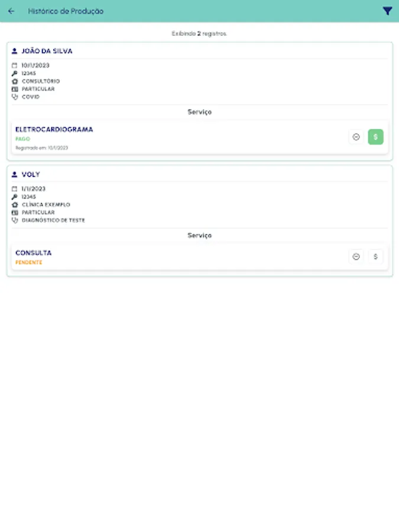Image resolution: width=399 pixels, height=532 pixels.
Task: Click the key icon in VOLY's record
Action: point(15,197)
